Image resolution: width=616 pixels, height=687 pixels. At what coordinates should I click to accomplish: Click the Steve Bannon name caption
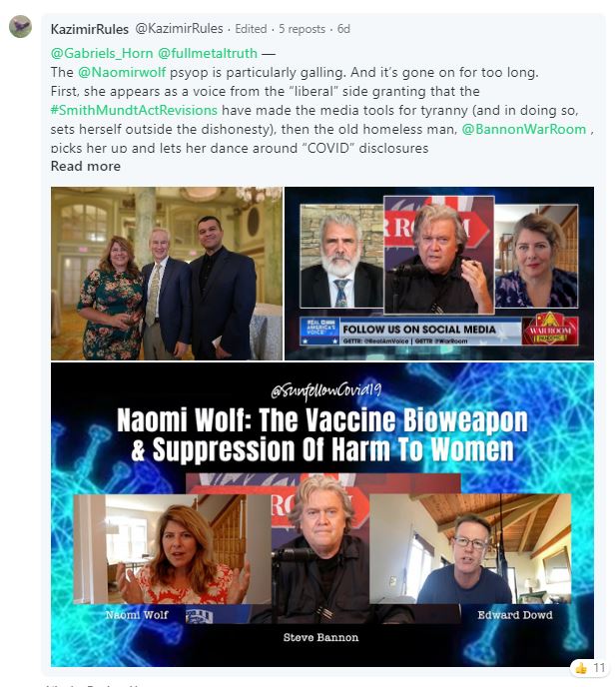[x=320, y=637]
